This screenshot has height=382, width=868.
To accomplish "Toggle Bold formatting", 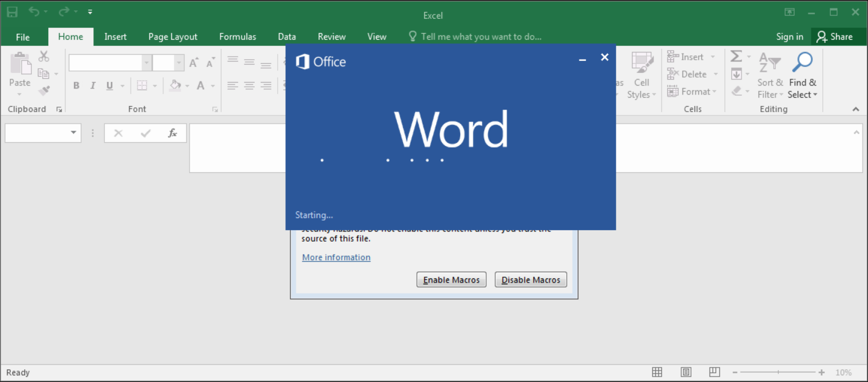I will (76, 86).
